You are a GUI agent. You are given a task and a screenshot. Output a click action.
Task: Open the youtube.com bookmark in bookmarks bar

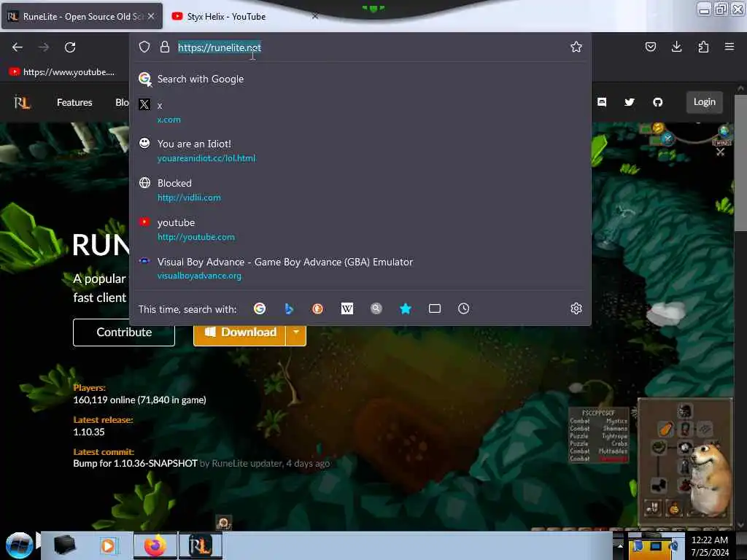(62, 72)
